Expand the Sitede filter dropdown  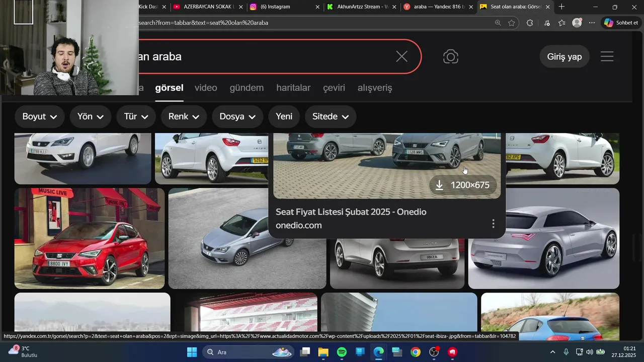[331, 117]
